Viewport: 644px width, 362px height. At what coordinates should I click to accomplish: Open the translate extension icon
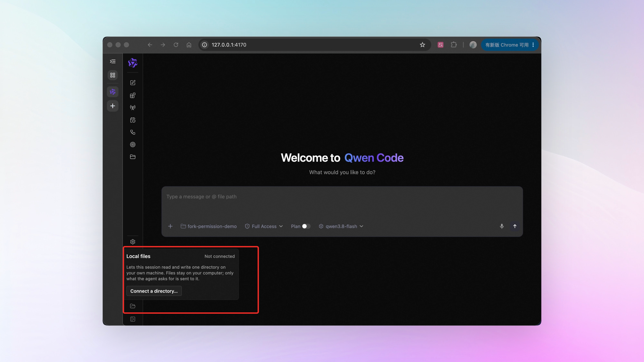pyautogui.click(x=440, y=45)
